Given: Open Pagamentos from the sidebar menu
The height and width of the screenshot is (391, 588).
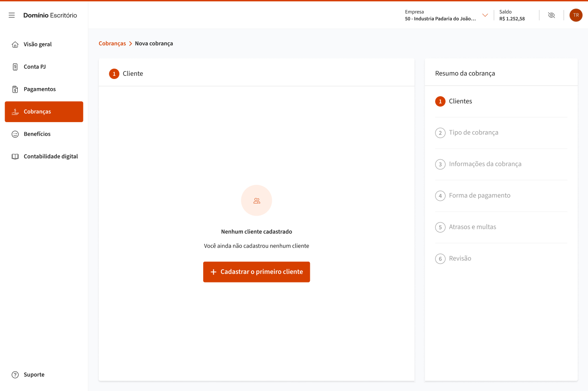Looking at the screenshot, I should [x=39, y=89].
